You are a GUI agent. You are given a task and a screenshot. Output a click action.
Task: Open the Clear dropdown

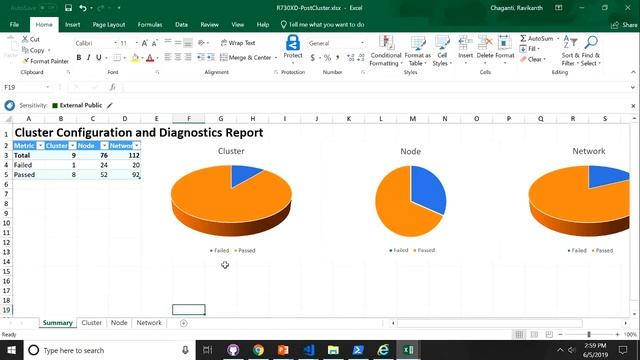click(533, 60)
